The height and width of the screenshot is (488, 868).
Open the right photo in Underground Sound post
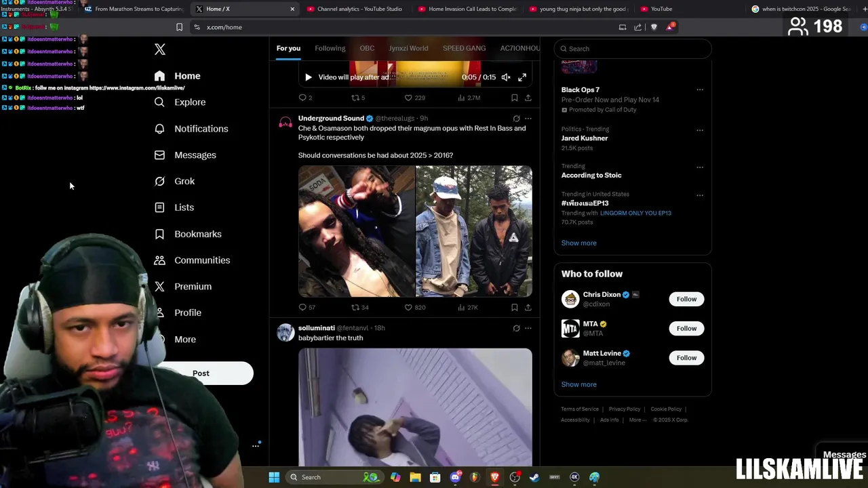pyautogui.click(x=474, y=231)
